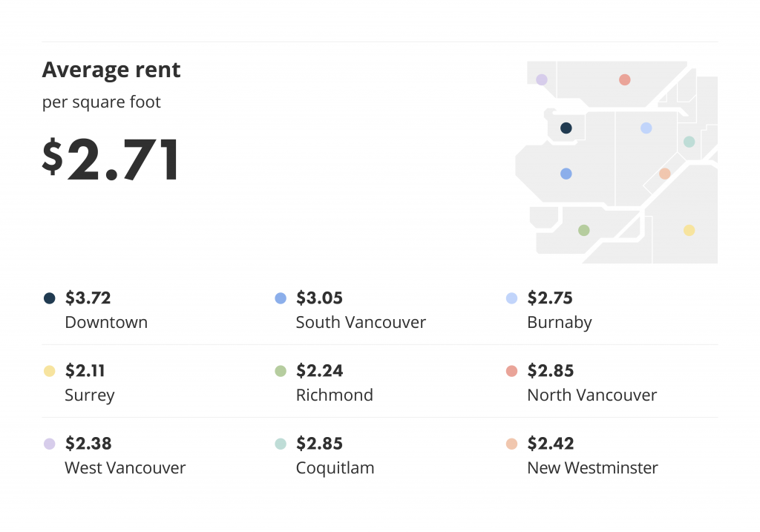This screenshot has height=532, width=760.
Task: Click the Downtown neighborhood label
Action: [106, 322]
